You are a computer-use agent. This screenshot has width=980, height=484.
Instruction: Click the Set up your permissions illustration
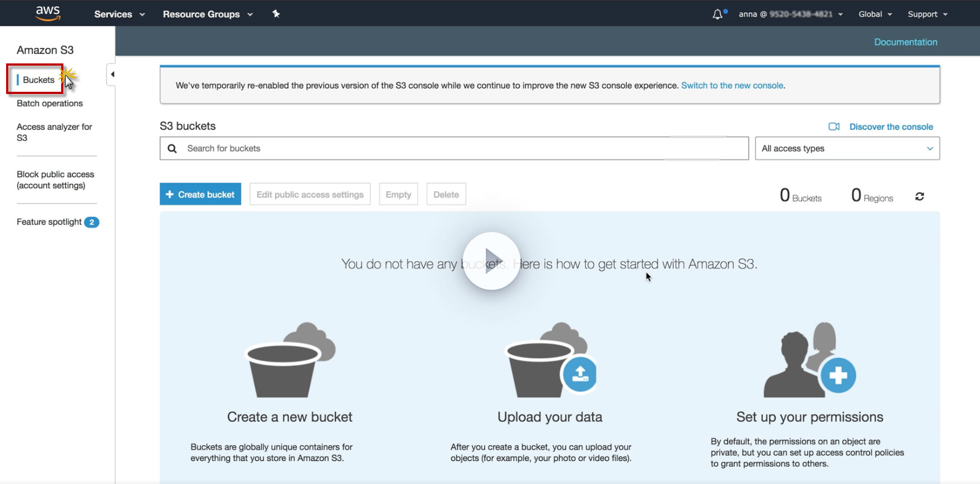coord(809,360)
